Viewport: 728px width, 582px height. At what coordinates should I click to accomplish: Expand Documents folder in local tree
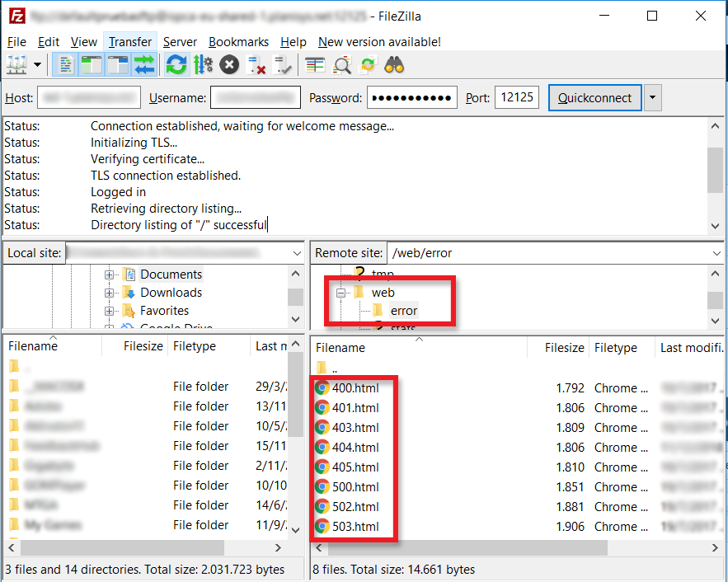(x=109, y=275)
